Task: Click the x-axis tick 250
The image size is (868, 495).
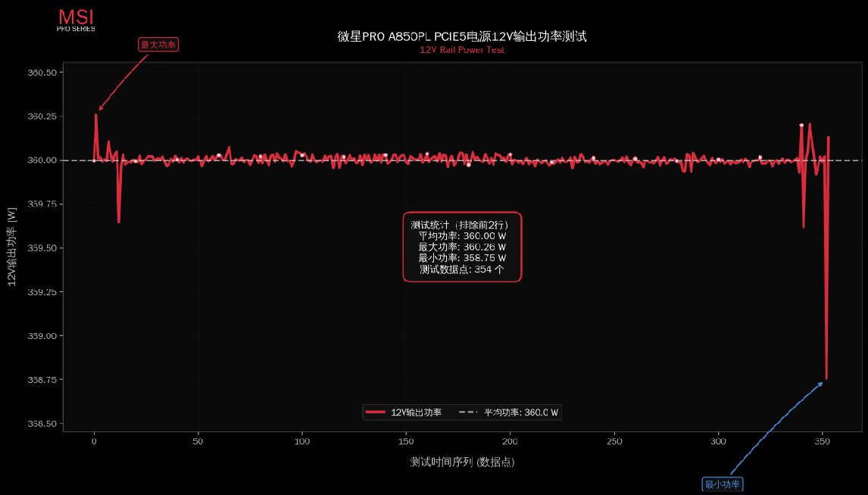Action: (614, 442)
